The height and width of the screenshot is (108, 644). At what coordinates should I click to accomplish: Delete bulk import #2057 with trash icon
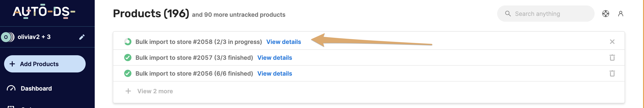(612, 58)
